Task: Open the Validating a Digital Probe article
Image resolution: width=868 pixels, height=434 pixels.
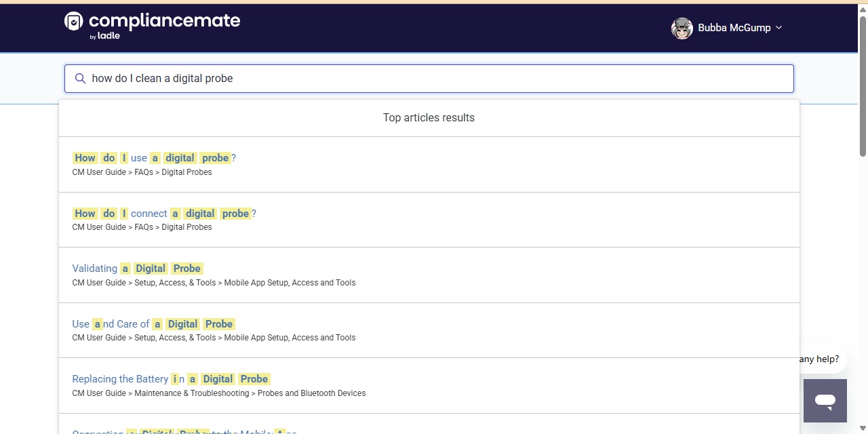Action: coord(138,269)
